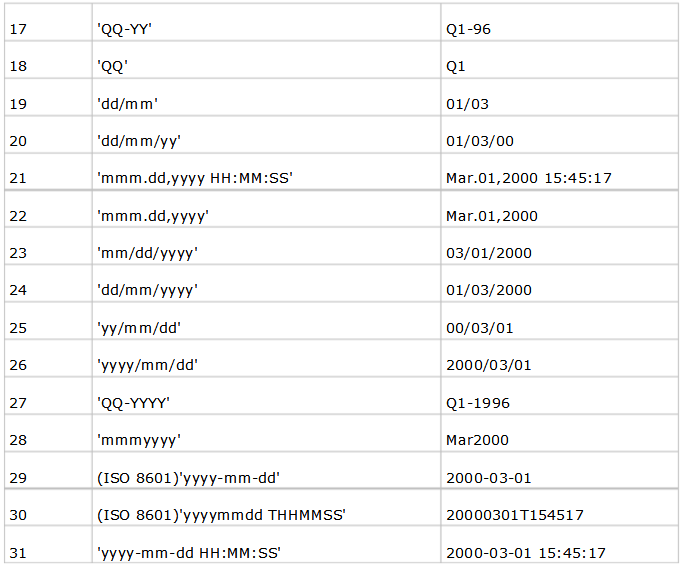683x568 pixels.
Task: Click the Q1-1996 example value
Action: click(478, 403)
